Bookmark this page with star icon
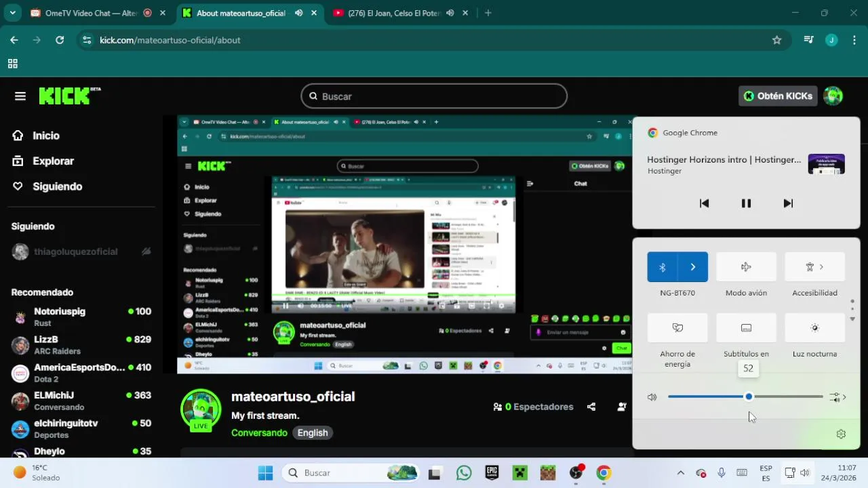This screenshot has width=868, height=488. coord(776,40)
